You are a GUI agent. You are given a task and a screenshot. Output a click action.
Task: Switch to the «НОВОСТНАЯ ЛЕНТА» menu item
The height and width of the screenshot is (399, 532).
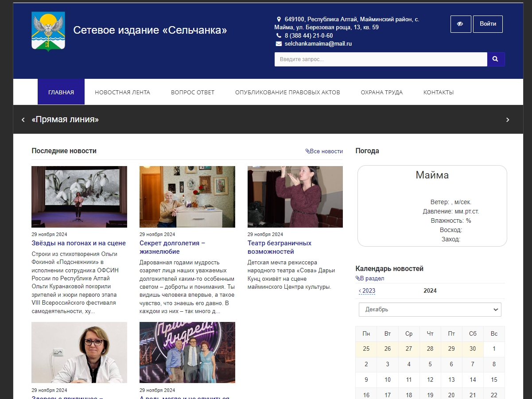(x=122, y=92)
